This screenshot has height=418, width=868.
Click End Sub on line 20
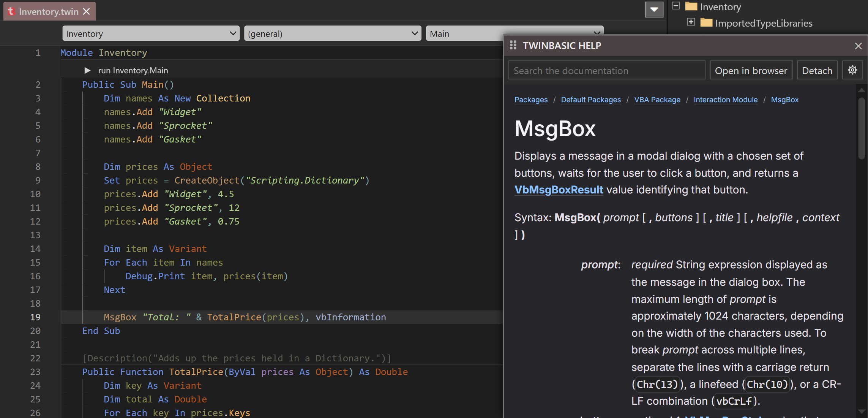(101, 331)
